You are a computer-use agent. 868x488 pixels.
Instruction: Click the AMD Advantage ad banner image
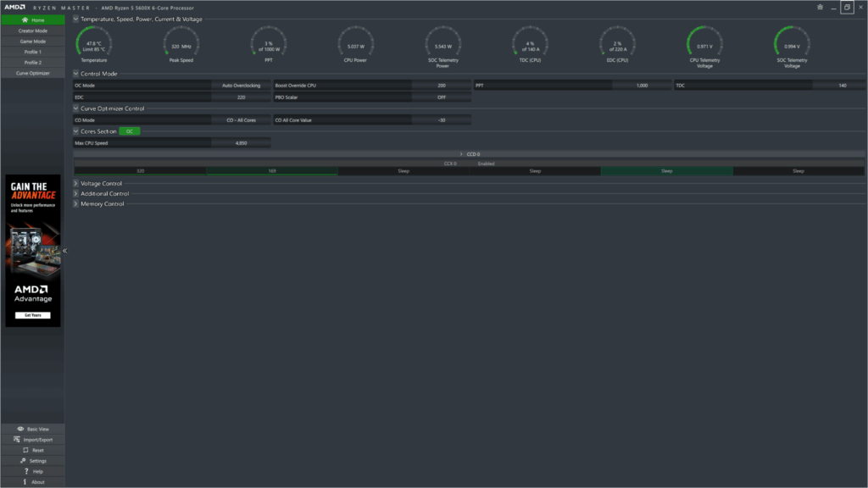pos(33,251)
